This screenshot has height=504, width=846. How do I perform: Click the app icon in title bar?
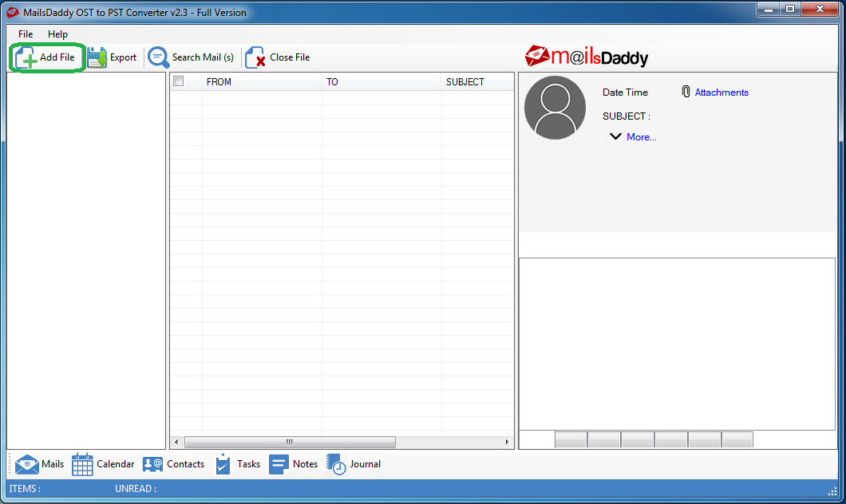[x=13, y=12]
